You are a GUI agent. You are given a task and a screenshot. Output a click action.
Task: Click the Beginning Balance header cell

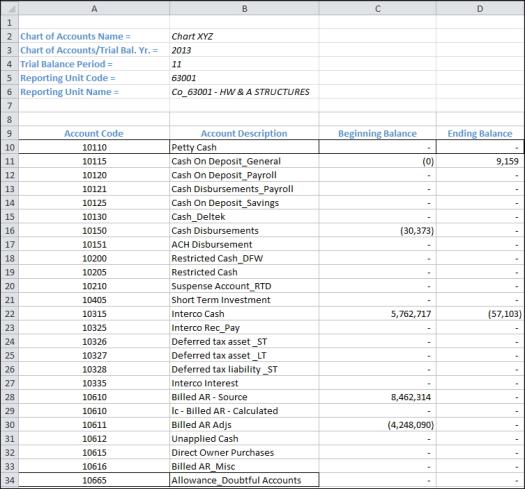coord(378,133)
